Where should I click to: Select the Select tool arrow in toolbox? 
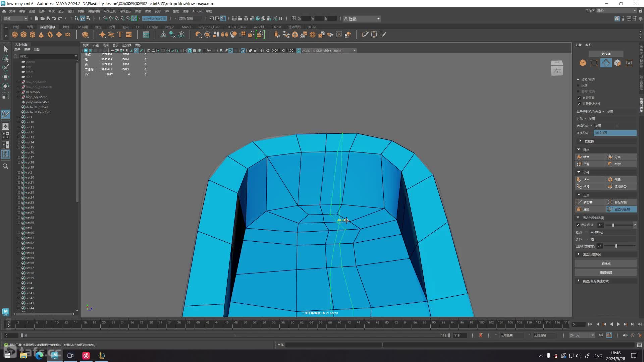coord(5,49)
